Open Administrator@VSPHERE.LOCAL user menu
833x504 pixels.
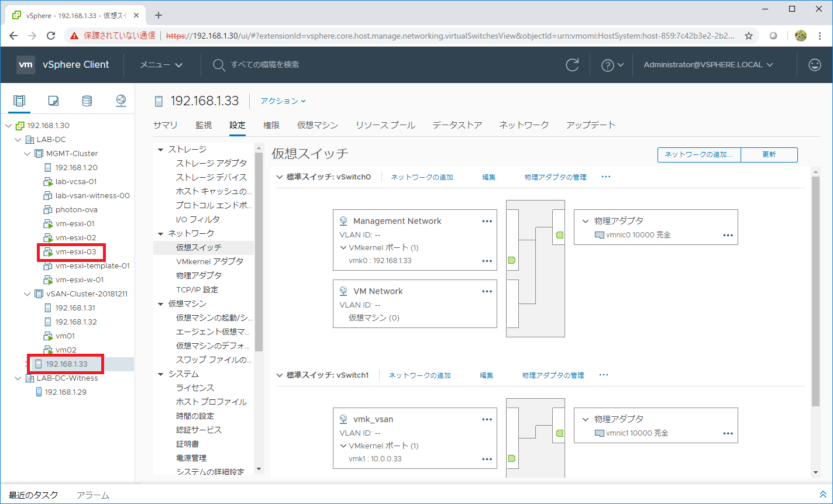(708, 65)
